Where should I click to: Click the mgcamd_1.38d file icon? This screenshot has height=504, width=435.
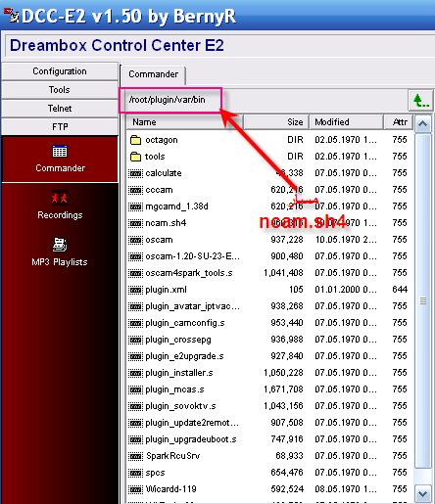(x=135, y=206)
